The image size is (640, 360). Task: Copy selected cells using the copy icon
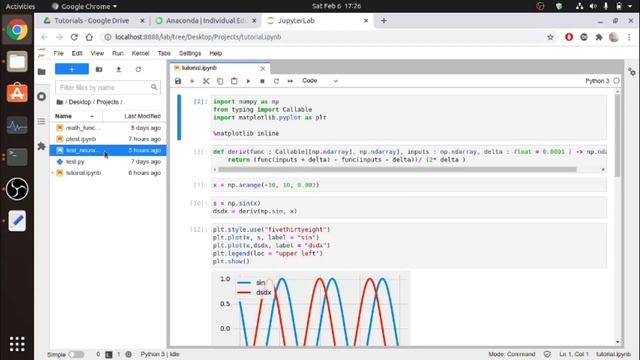coord(220,81)
